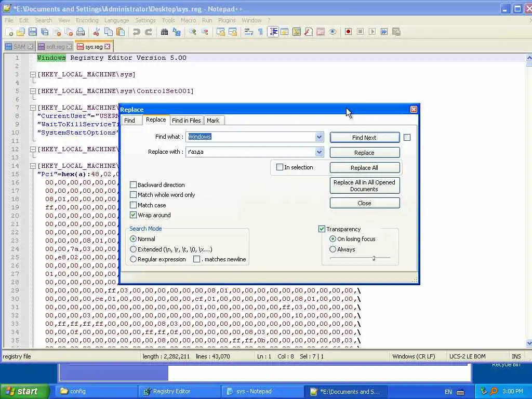Image resolution: width=532 pixels, height=399 pixels.
Task: Check the '. matches newline' box
Action: click(196, 259)
